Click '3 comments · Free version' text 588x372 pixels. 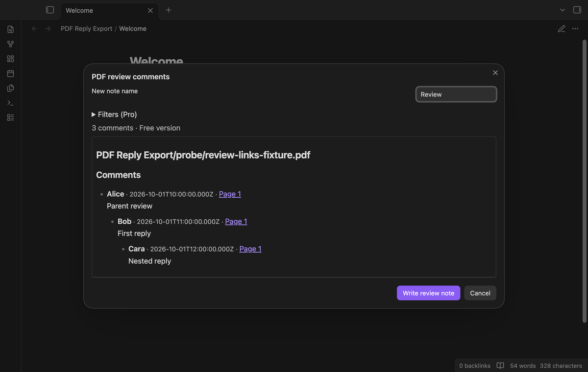coord(136,128)
